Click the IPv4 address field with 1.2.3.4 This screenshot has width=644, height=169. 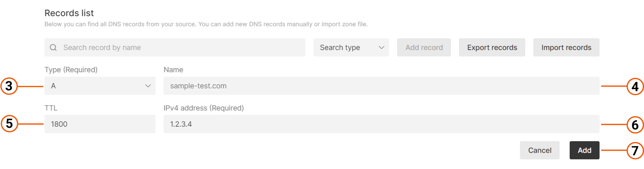coord(381,124)
